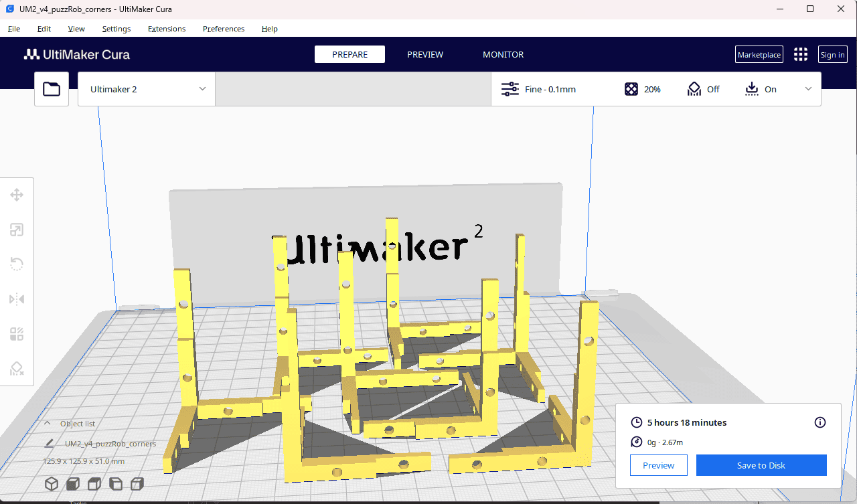Expand the print settings panel chevron
The height and width of the screenshot is (504, 857).
click(x=808, y=89)
